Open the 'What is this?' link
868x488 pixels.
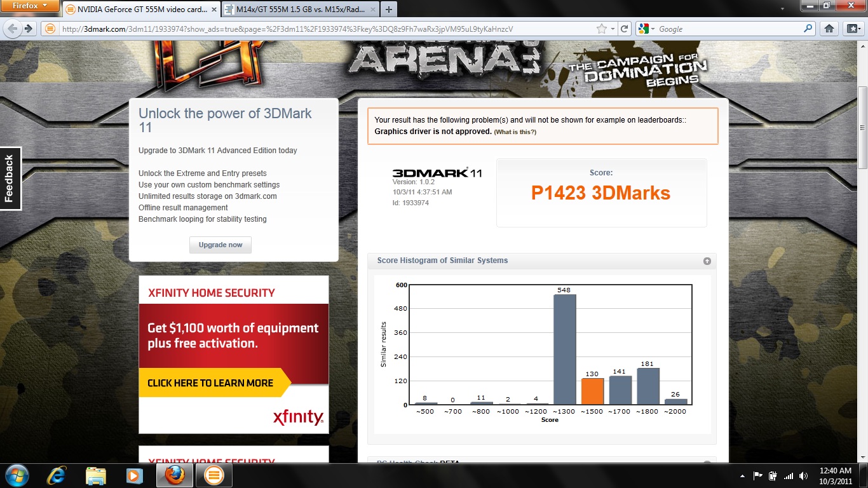[x=515, y=132]
